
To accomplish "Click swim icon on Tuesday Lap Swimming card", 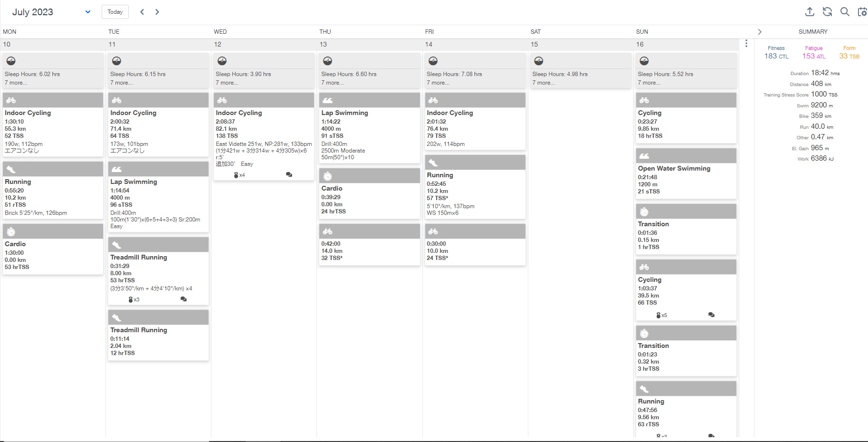I will point(116,169).
